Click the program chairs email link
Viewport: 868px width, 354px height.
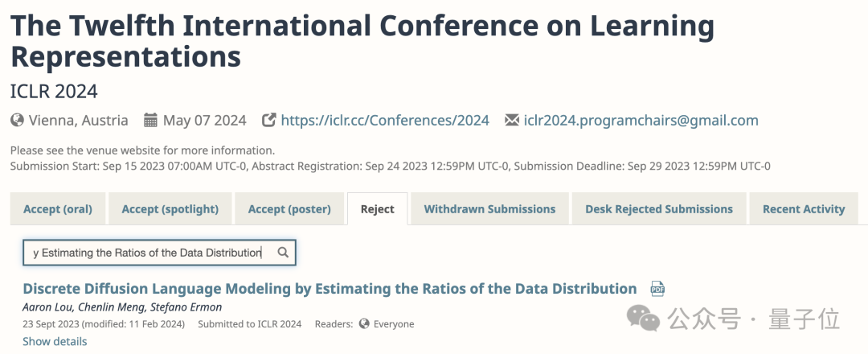point(641,121)
